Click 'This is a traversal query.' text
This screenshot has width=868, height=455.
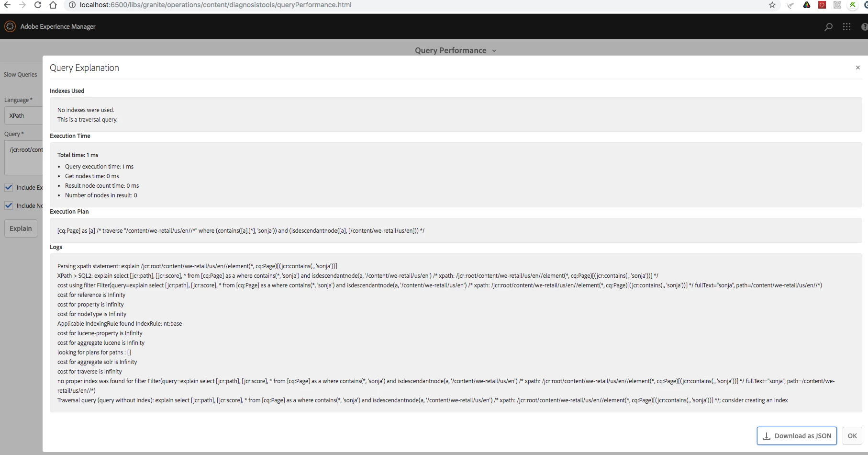pos(87,119)
